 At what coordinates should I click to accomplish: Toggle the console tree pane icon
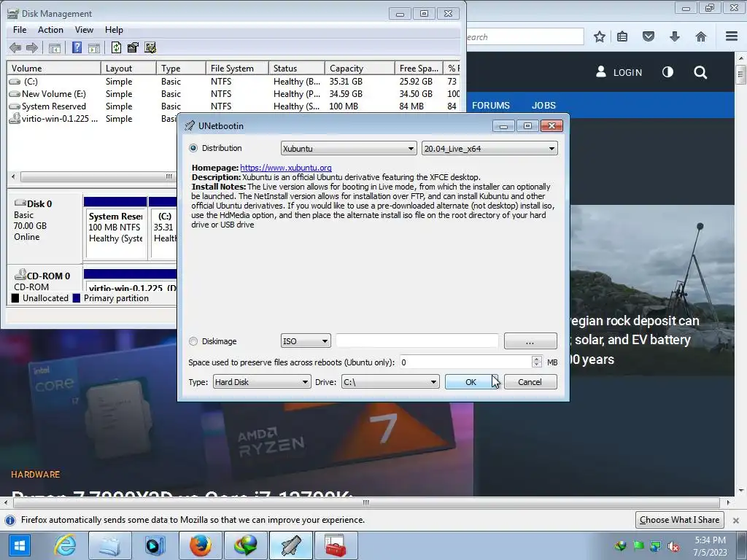click(x=55, y=47)
